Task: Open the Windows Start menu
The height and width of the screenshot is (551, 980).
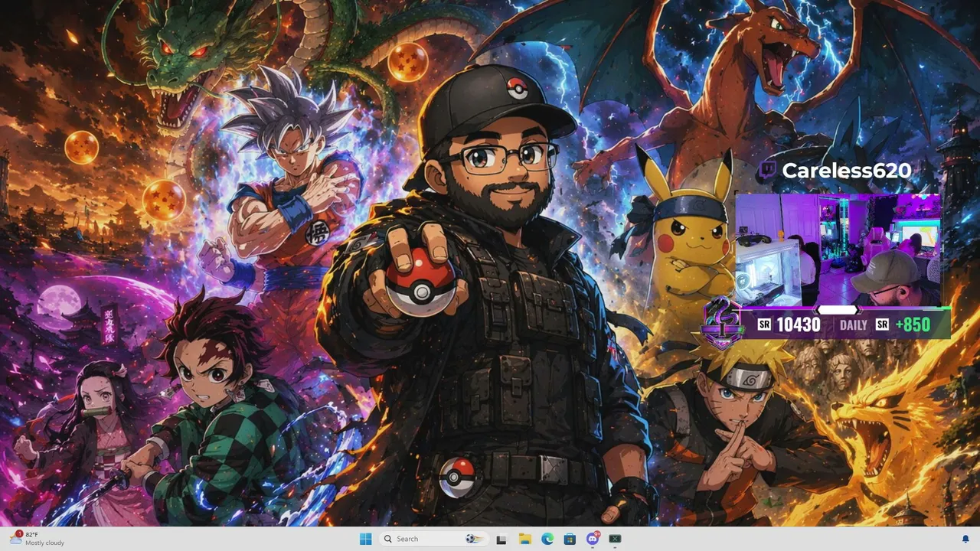Action: 365,539
